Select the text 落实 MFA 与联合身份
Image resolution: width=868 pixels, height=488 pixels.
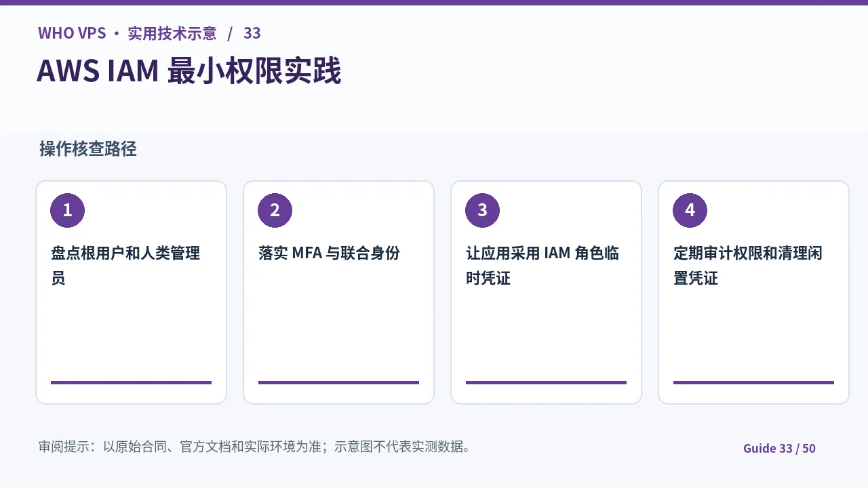329,253
